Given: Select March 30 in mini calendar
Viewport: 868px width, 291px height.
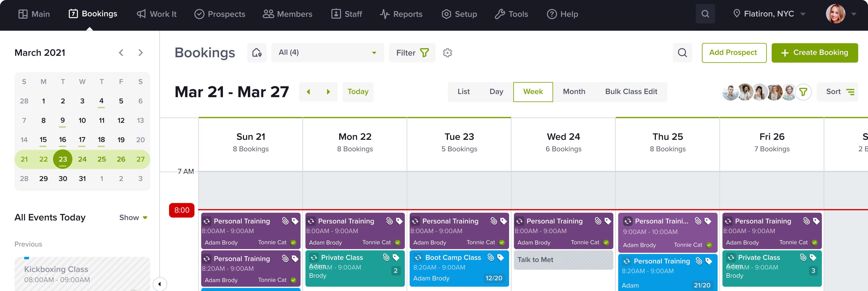Looking at the screenshot, I should point(63,178).
